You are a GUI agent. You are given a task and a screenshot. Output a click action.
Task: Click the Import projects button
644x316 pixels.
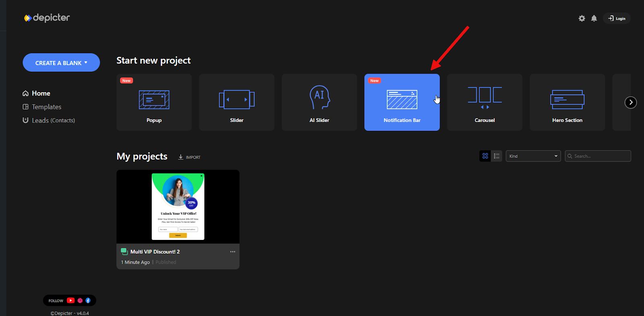[189, 157]
